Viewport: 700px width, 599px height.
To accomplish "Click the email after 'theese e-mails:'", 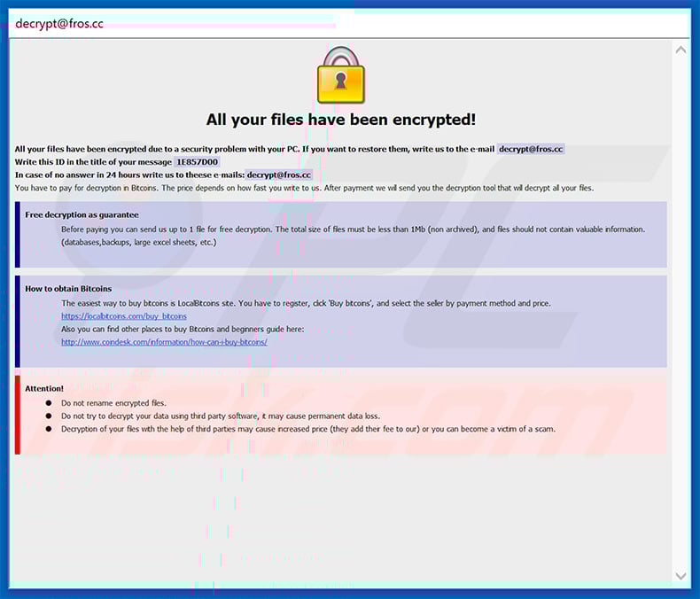I will pos(279,175).
